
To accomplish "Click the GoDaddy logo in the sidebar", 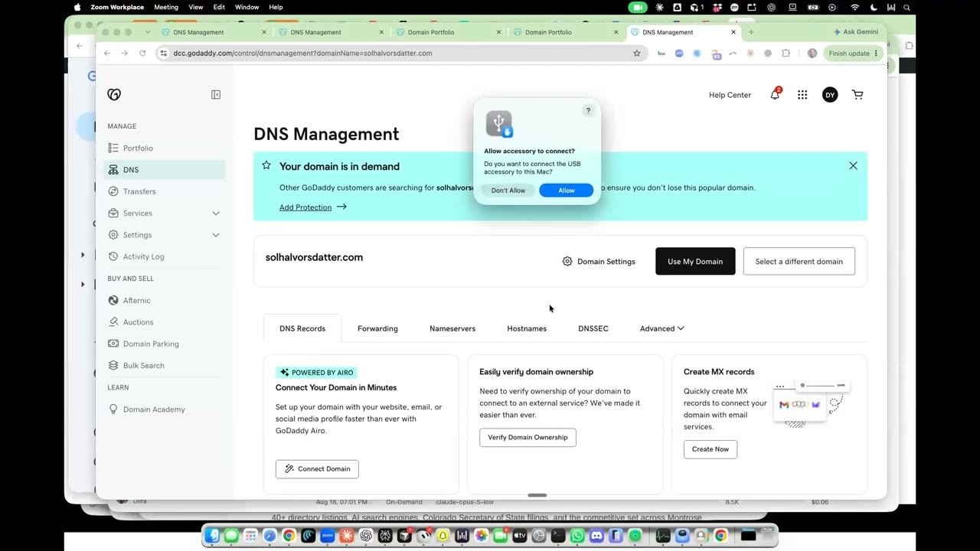I will pos(114,94).
